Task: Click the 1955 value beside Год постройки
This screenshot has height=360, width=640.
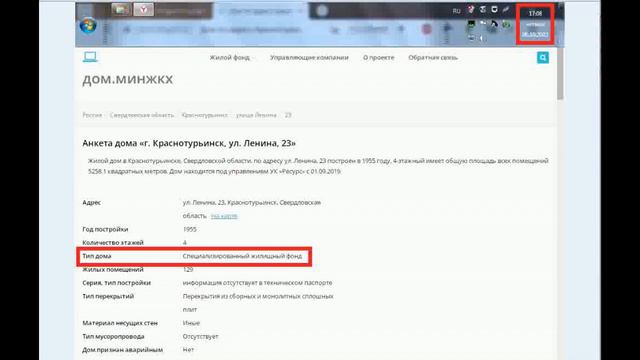Action: 189,229
